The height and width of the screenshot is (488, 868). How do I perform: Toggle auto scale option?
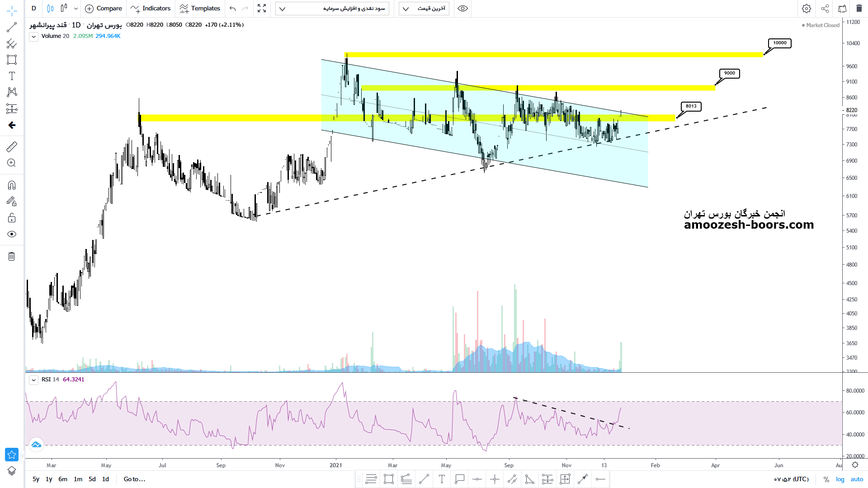point(857,479)
